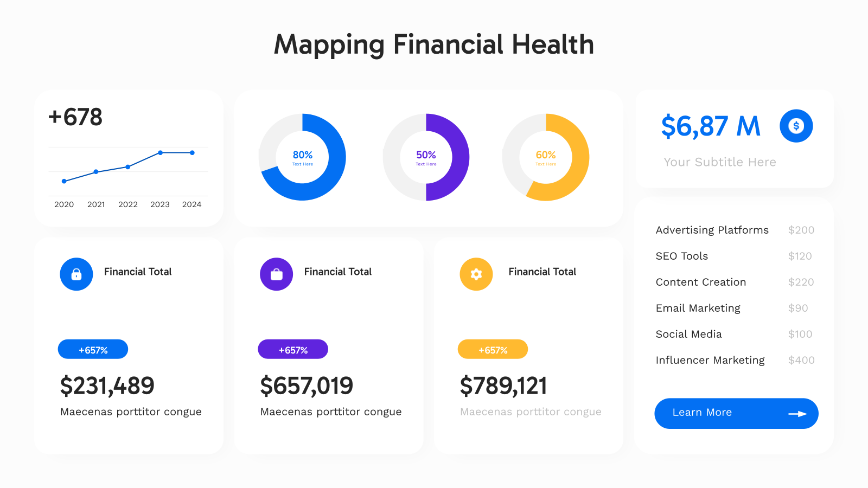Click the 2024 data point on line chart

192,153
